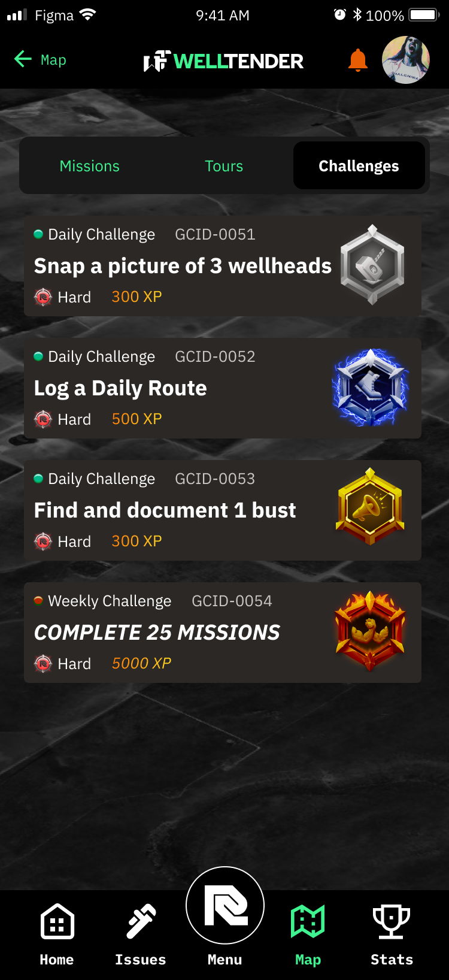The height and width of the screenshot is (980, 449).
Task: Switch to the Missions tab
Action: [90, 166]
